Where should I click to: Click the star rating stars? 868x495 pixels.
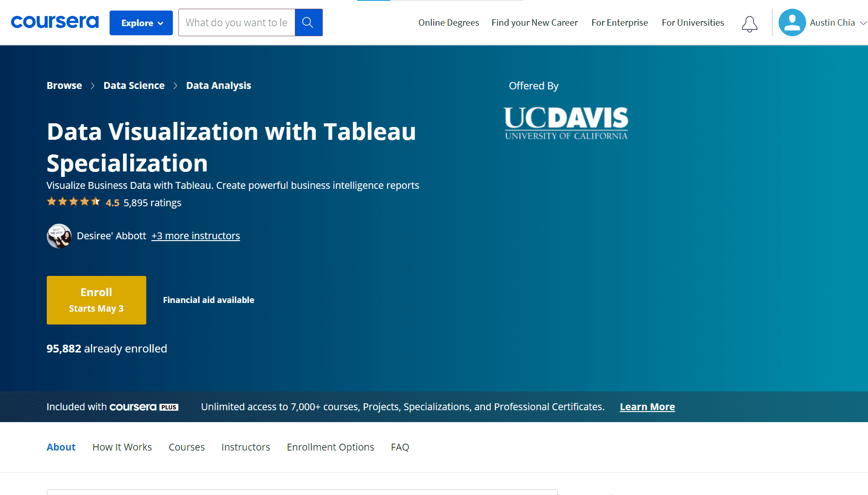(73, 201)
